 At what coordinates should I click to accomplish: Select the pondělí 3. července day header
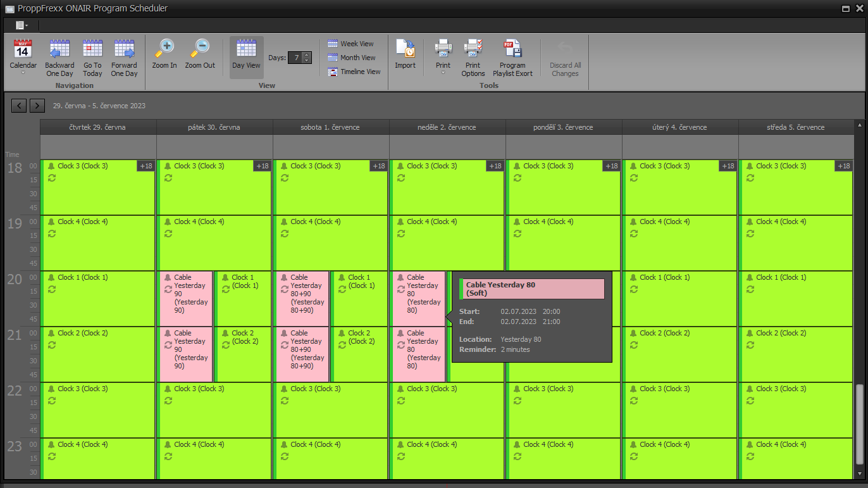pyautogui.click(x=564, y=127)
